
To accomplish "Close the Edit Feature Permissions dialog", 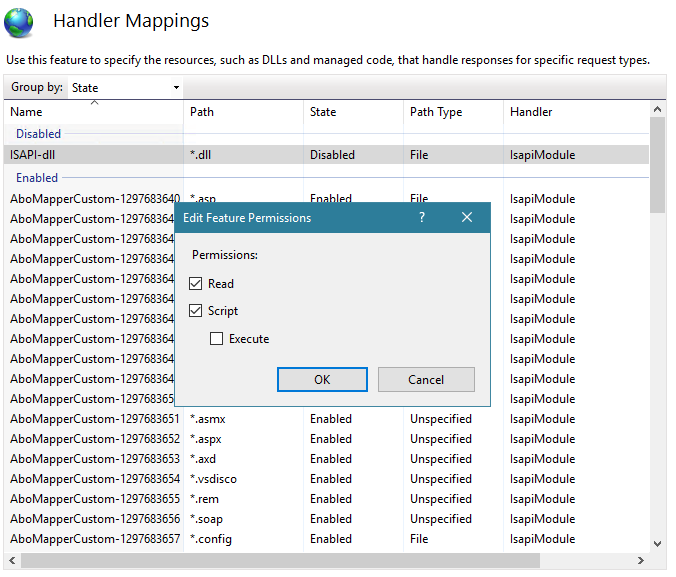I will (467, 217).
